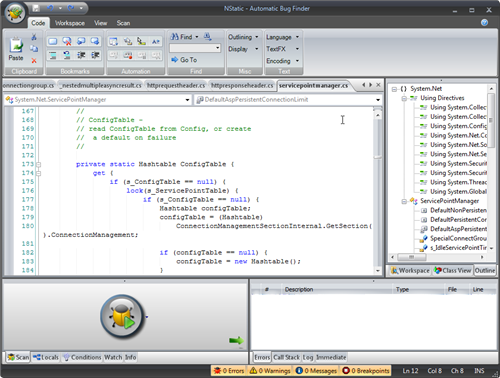
Task: Toggle the 0 Warnings filter
Action: [x=270, y=371]
